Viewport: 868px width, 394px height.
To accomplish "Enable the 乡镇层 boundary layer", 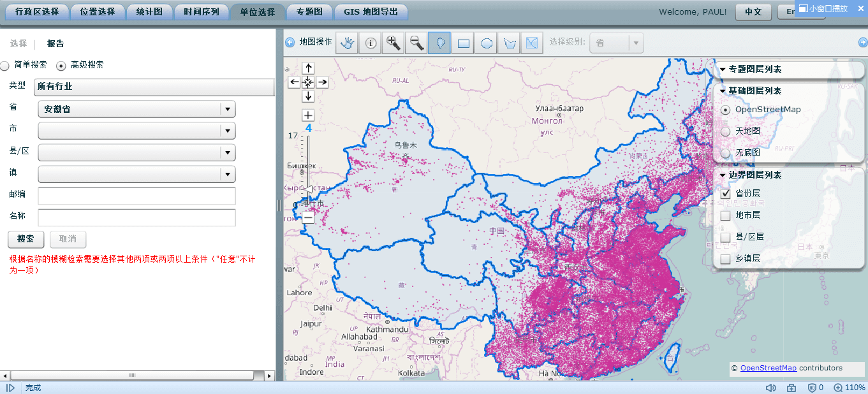I will click(x=725, y=259).
